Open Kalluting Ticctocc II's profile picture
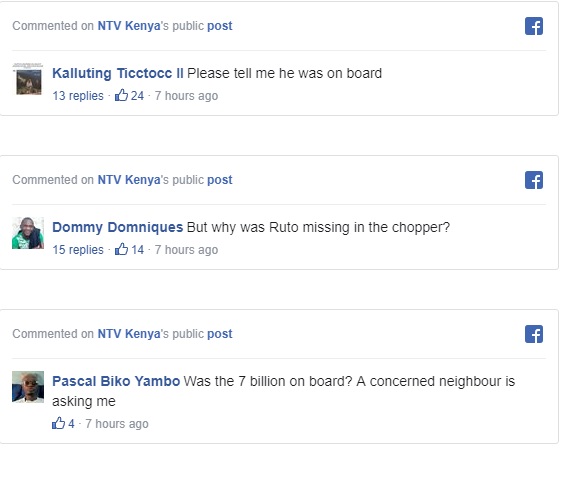This screenshot has width=581, height=485. tap(28, 79)
